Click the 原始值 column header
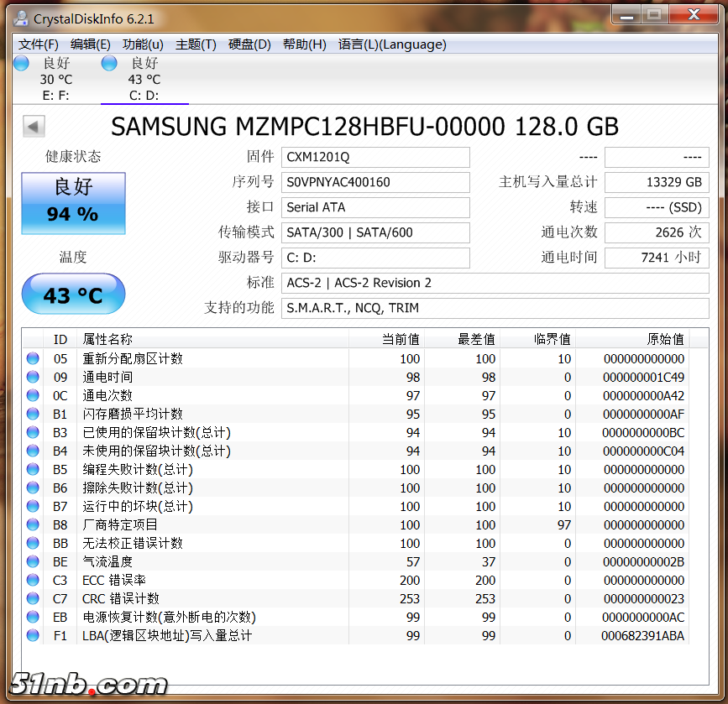728x704 pixels. click(x=632, y=339)
